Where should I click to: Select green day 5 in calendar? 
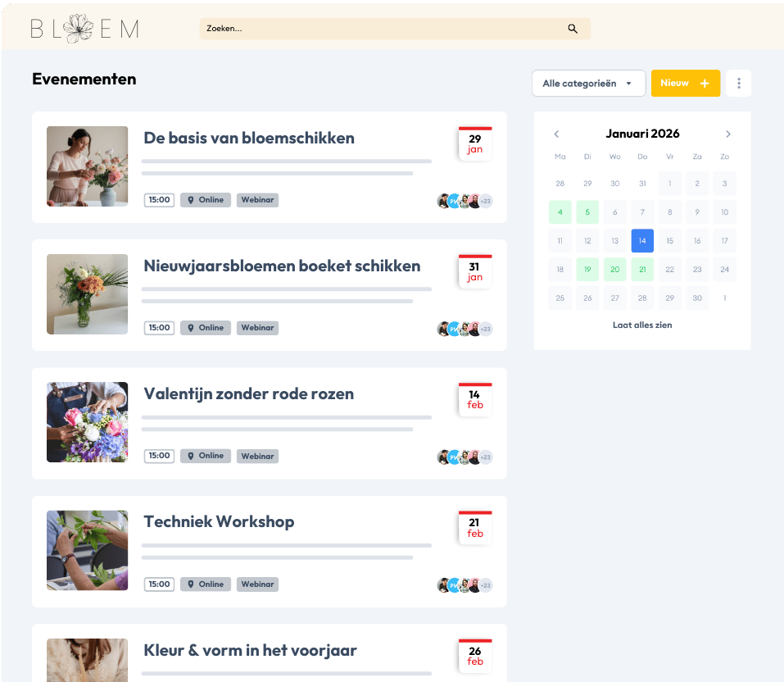coord(587,212)
